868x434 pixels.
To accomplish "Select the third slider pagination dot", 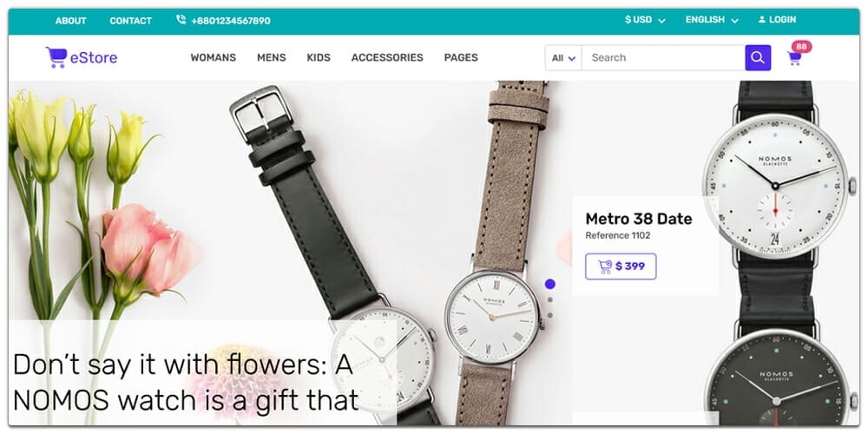I will coord(549,316).
